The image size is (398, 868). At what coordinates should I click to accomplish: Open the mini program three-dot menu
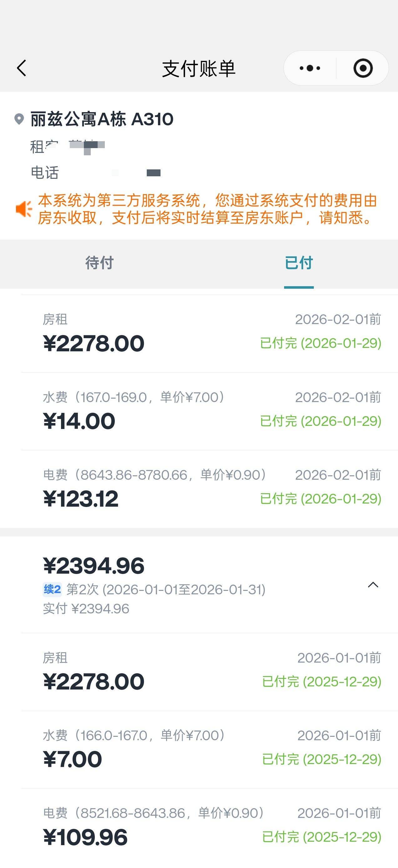click(x=310, y=68)
